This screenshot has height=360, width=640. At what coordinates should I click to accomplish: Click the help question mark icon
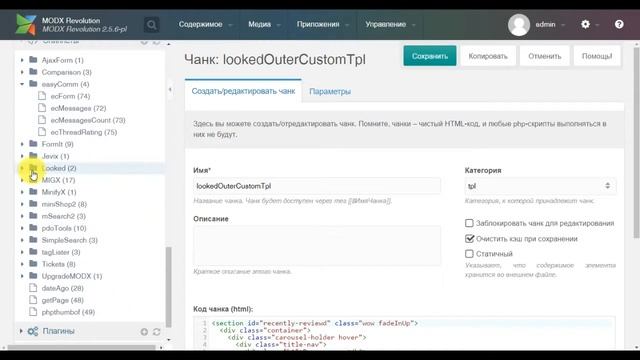[619, 24]
